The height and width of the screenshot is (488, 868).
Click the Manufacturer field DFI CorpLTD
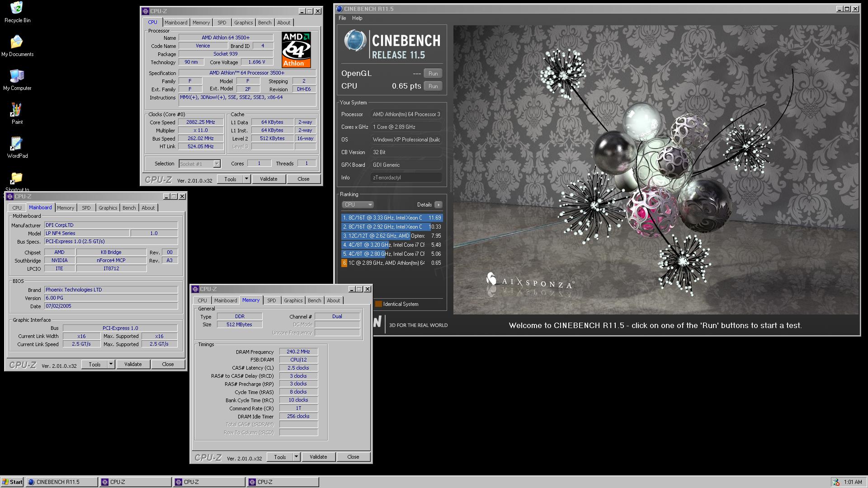tap(111, 225)
